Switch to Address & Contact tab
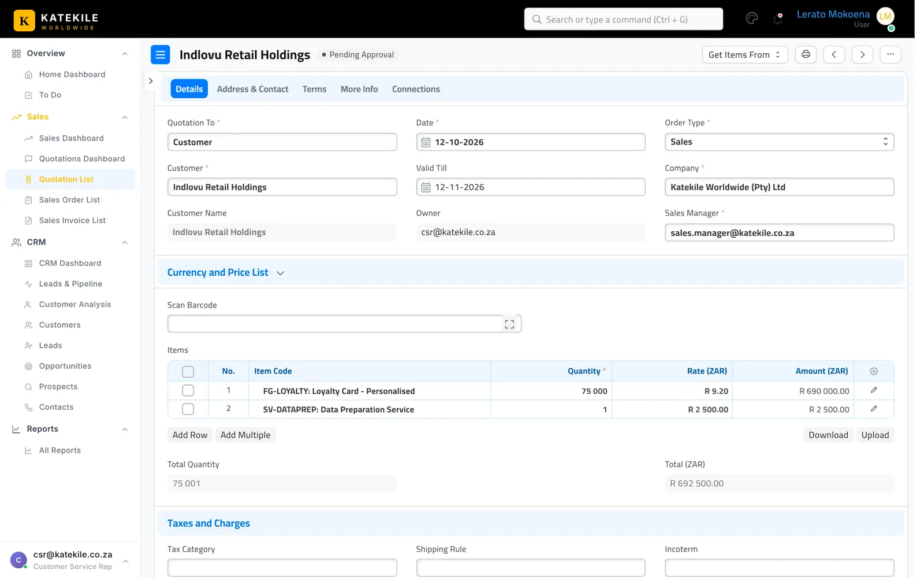Viewport: 924px width, 578px height. coord(252,89)
